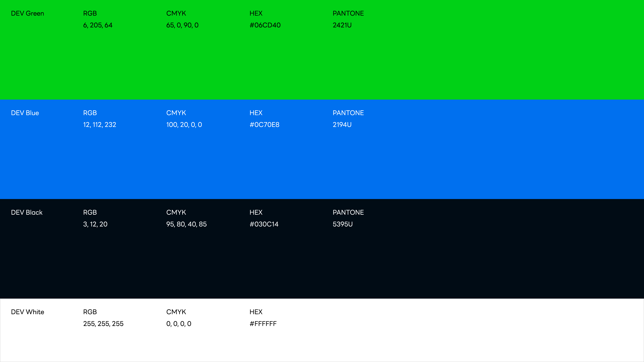
Task: Select RGB value 3, 12, 20
Action: pos(95,224)
